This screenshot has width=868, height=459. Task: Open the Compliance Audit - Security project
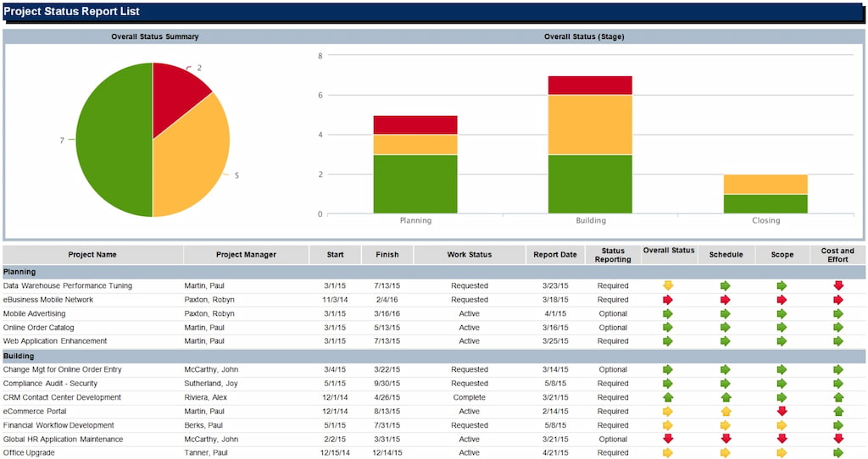(x=50, y=384)
